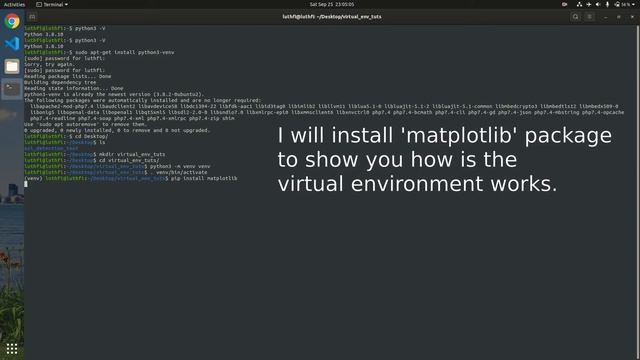Click the airplane mode indicator icon
This screenshot has height=360, width=640.
[589, 4]
